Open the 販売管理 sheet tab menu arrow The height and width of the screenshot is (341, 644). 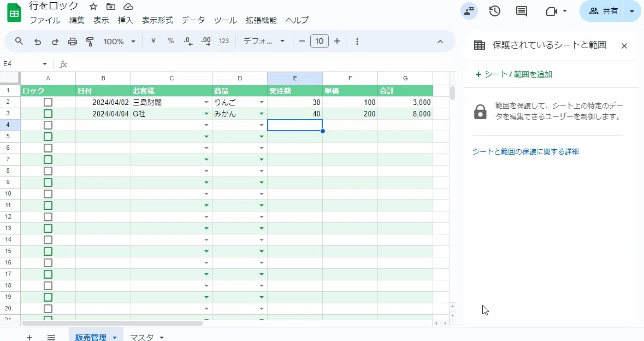(x=115, y=338)
